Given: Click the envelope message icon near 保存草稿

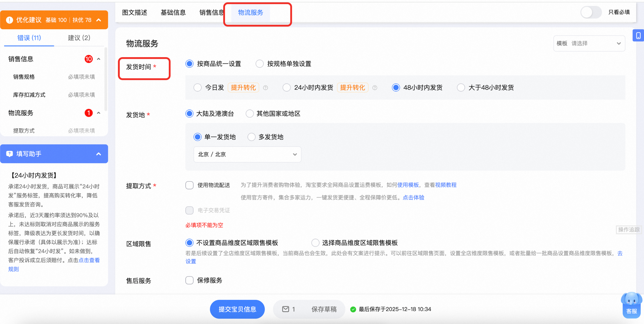Looking at the screenshot, I should coord(286,309).
